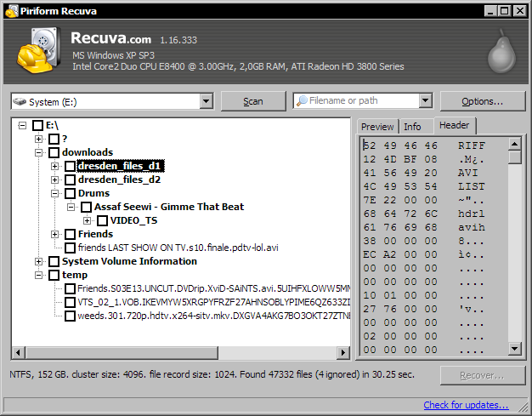Check the downloads folder checkbox
This screenshot has height=416, width=532.
(x=54, y=152)
